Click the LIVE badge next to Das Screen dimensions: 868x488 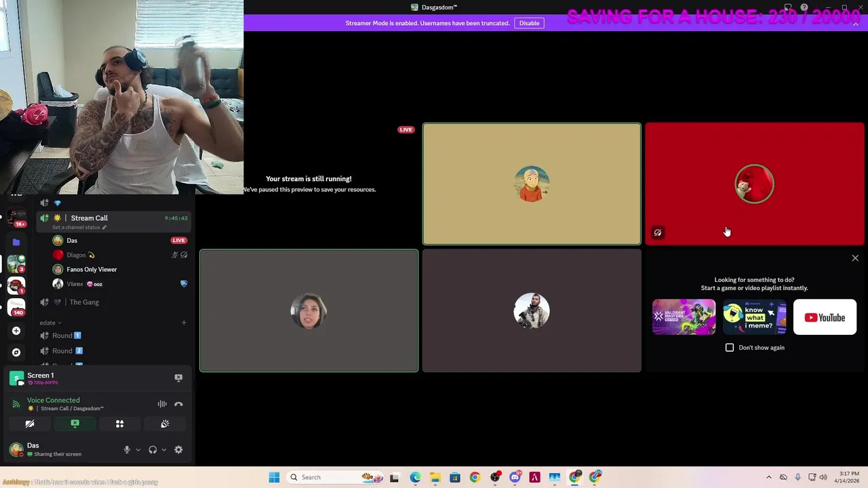(x=178, y=241)
